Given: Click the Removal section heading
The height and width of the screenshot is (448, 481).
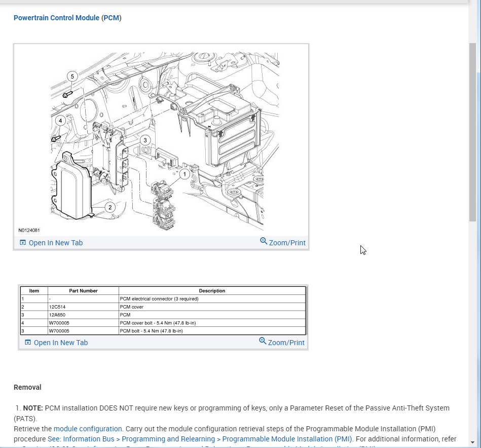Looking at the screenshot, I should pyautogui.click(x=27, y=387).
